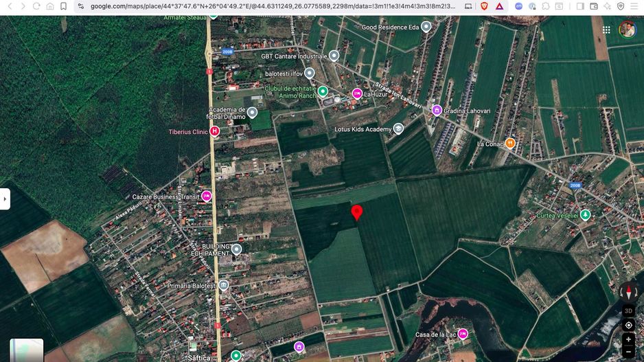
Task: Open the Brave Rewards triangle icon
Action: pyautogui.click(x=499, y=6)
